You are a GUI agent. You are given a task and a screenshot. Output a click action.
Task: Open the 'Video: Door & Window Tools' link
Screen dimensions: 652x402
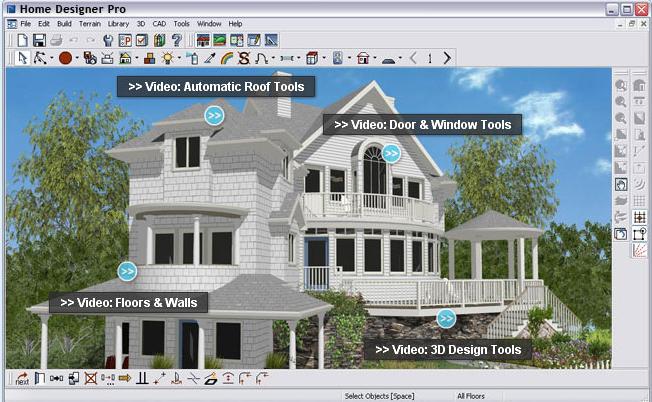[x=422, y=125]
